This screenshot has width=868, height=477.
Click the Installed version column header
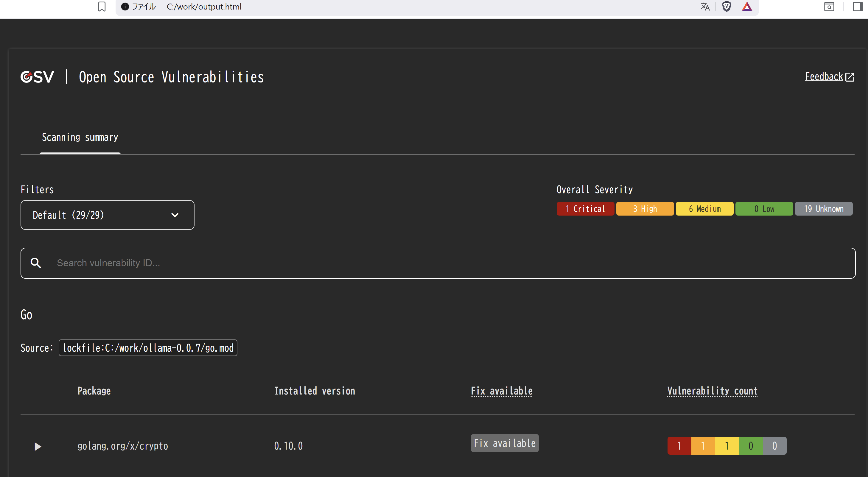[x=315, y=391]
